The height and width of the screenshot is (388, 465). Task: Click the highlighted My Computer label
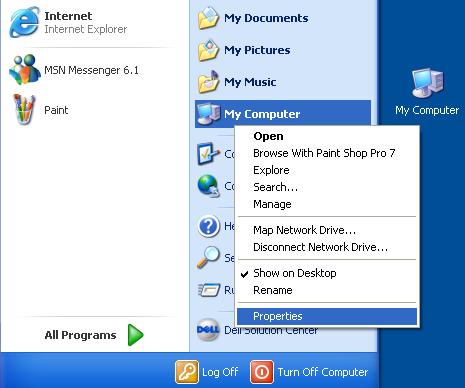point(262,114)
